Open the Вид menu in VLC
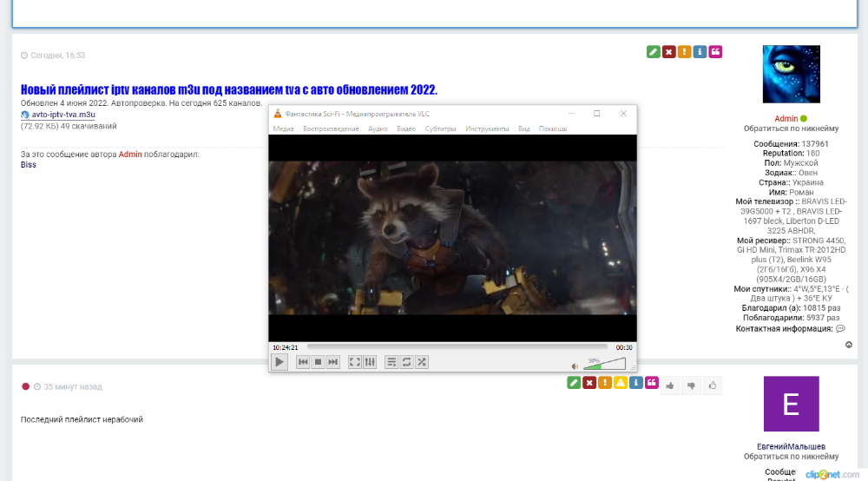Image resolution: width=868 pixels, height=481 pixels. pyautogui.click(x=524, y=128)
